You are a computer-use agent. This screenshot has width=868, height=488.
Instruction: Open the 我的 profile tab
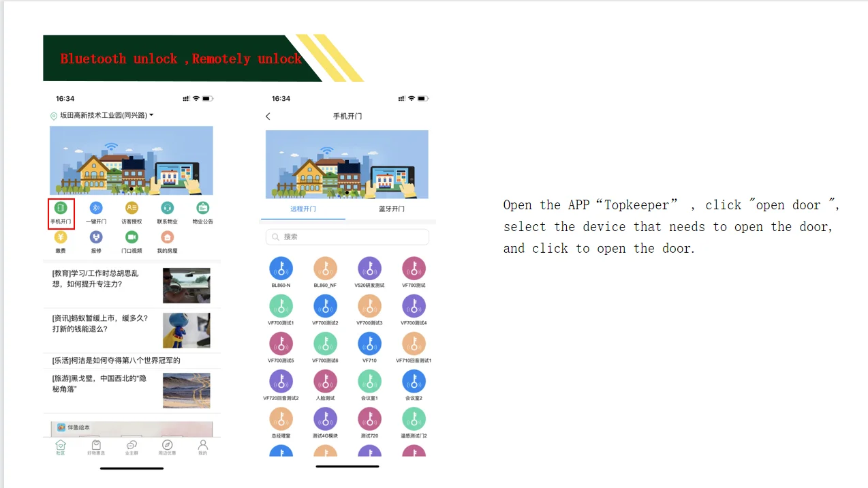(x=202, y=447)
